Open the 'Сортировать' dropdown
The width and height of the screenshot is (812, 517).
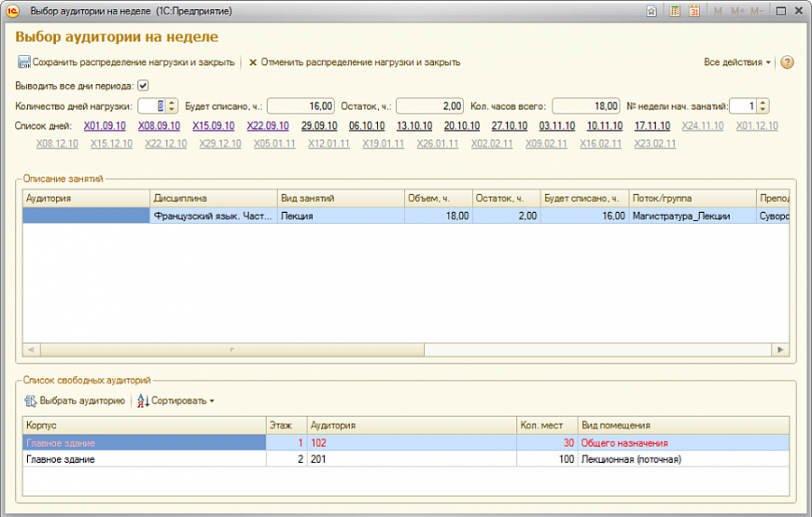click(176, 401)
